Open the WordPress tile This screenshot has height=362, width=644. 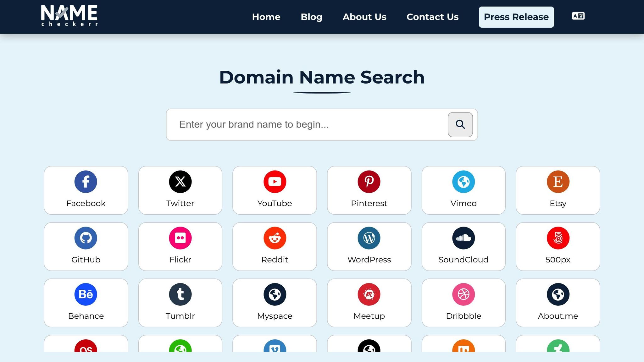click(x=369, y=247)
